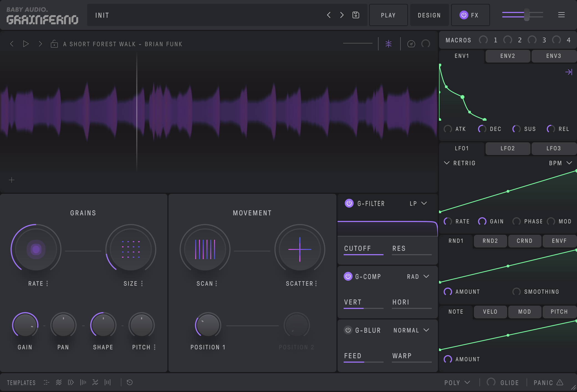Click the sample lock icon
Screen dimensions: 577x392
pyautogui.click(x=54, y=44)
